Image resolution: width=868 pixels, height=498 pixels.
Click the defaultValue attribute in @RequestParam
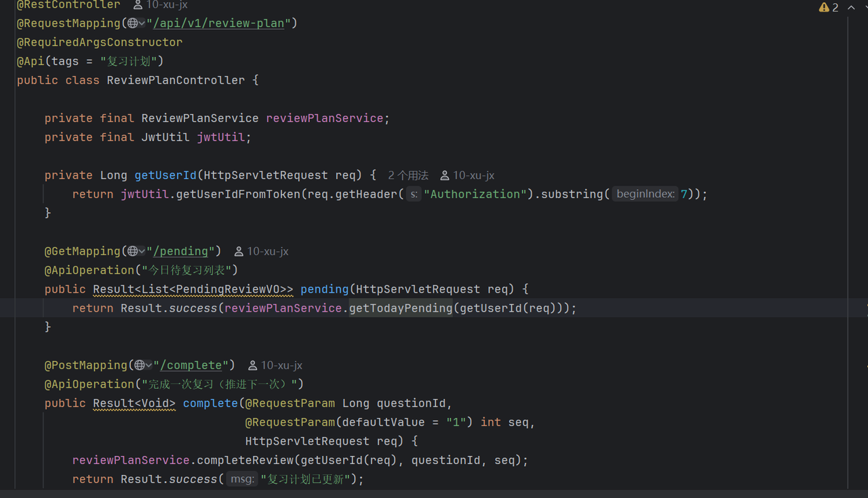tap(383, 422)
